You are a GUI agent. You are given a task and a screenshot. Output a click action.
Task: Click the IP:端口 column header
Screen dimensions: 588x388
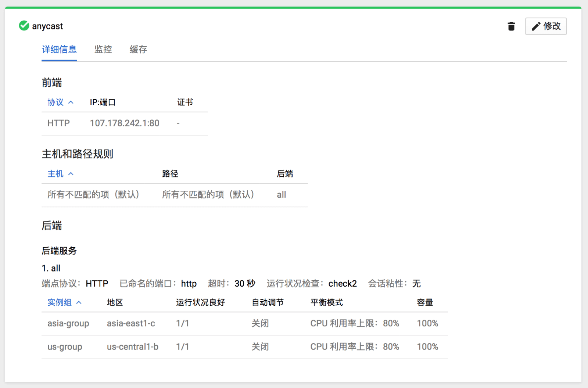(x=103, y=102)
